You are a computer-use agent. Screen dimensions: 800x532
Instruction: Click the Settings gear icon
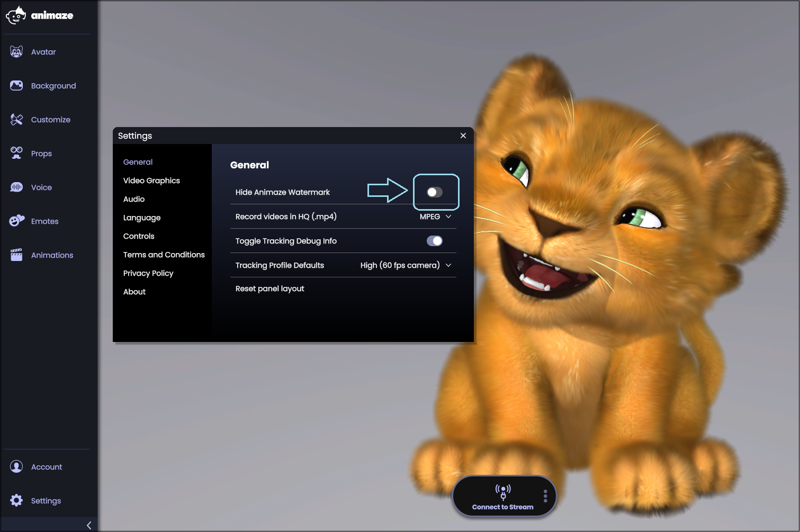point(16,500)
